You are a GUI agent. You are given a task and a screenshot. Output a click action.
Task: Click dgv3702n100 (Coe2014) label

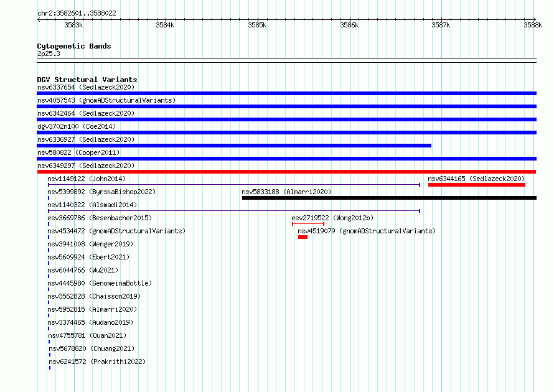[x=77, y=126]
